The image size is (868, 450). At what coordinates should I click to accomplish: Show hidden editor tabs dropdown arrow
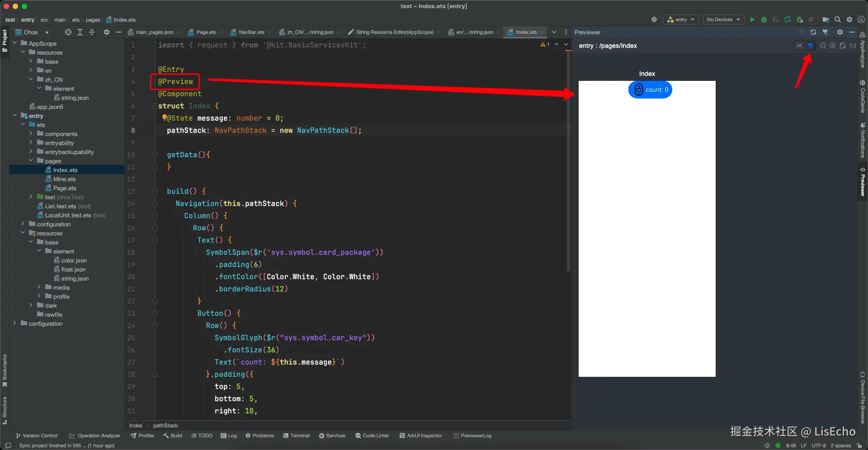pyautogui.click(x=554, y=32)
